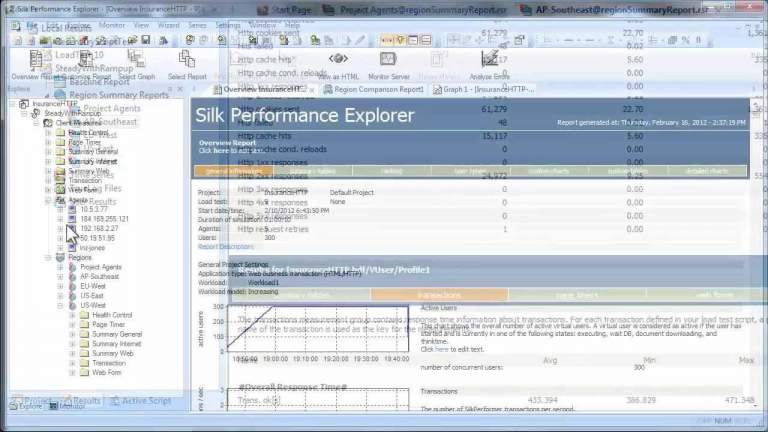Open the Series menu
Viewport: 768px width, 432px height.
point(197,25)
